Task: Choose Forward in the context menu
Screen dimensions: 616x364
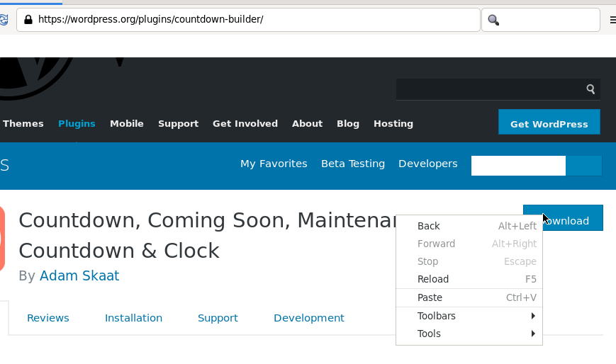Action: point(469,244)
